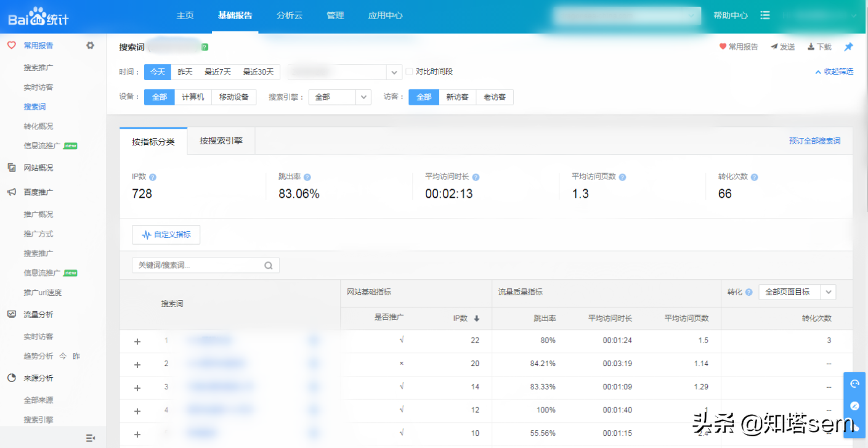Click the green help badge beside 搜索词 title
Image resolution: width=868 pixels, height=448 pixels.
pyautogui.click(x=205, y=47)
